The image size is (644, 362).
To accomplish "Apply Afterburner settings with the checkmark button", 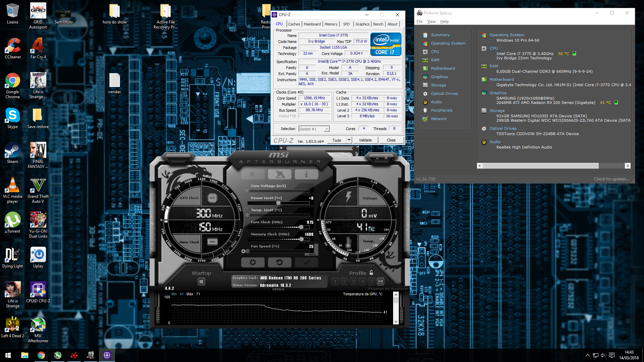I will (x=306, y=262).
